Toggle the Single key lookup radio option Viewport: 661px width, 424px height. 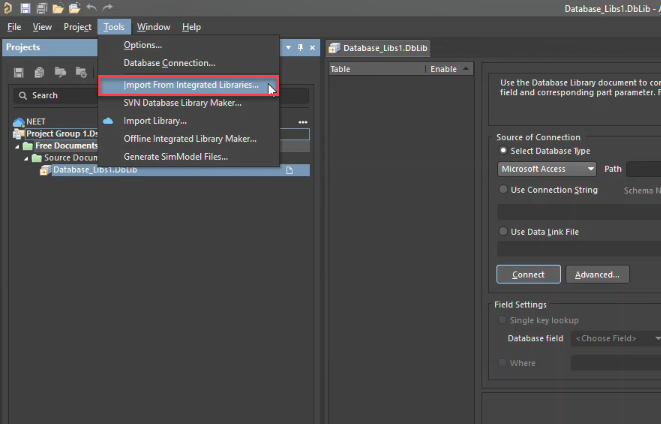click(502, 320)
